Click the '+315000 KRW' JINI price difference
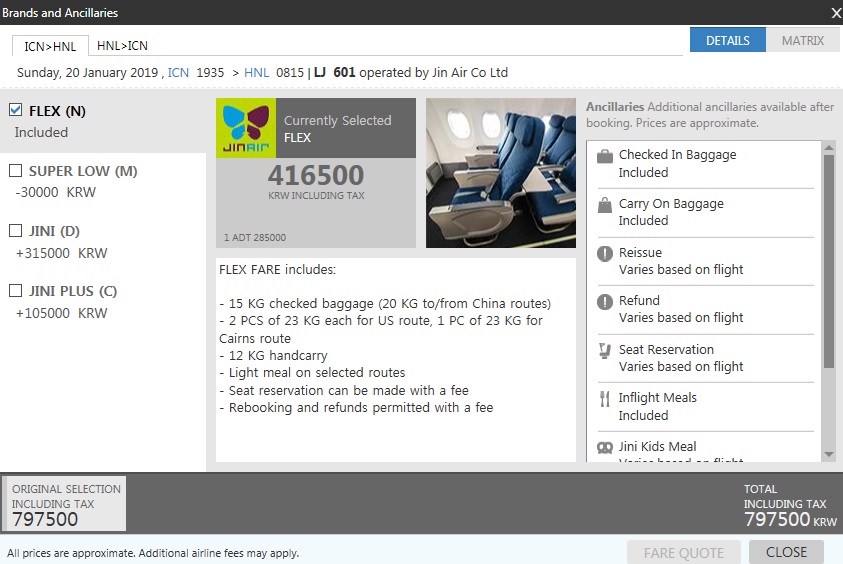This screenshot has width=843, height=564. pos(61,253)
